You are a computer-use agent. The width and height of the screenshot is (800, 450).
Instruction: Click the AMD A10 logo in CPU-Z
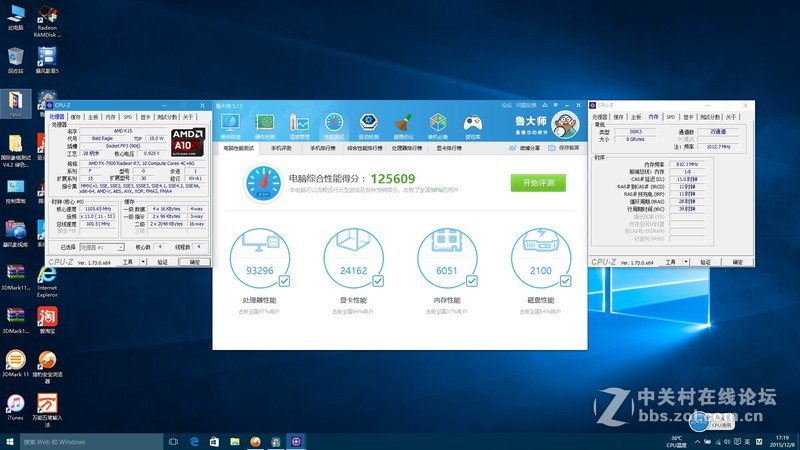point(188,142)
